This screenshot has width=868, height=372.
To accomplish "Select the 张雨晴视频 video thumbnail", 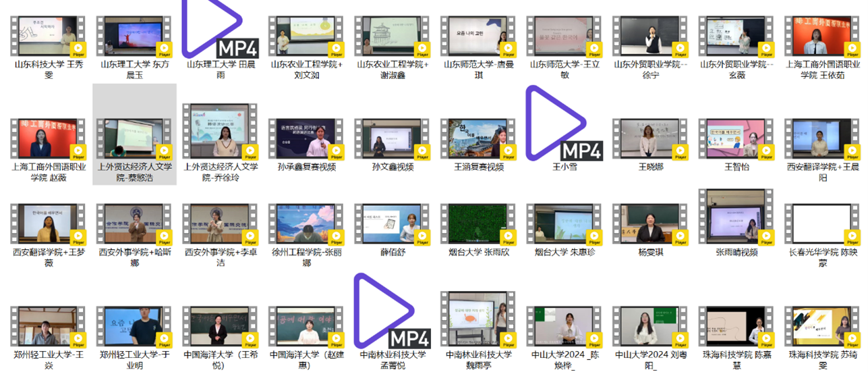I will tap(736, 216).
